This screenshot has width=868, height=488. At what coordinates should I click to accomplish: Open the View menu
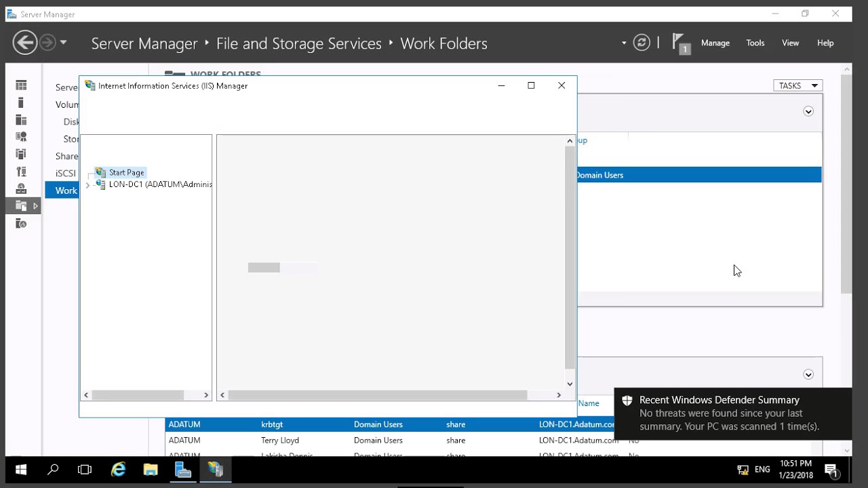[791, 43]
